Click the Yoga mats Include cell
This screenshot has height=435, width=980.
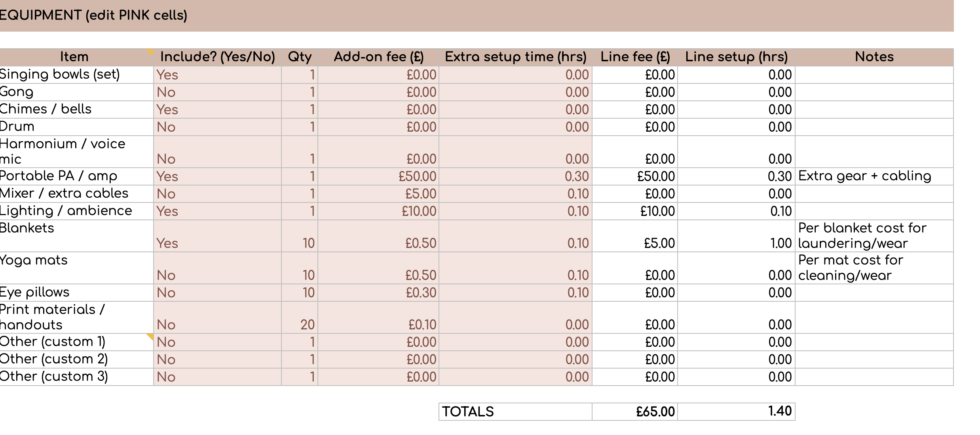217,269
